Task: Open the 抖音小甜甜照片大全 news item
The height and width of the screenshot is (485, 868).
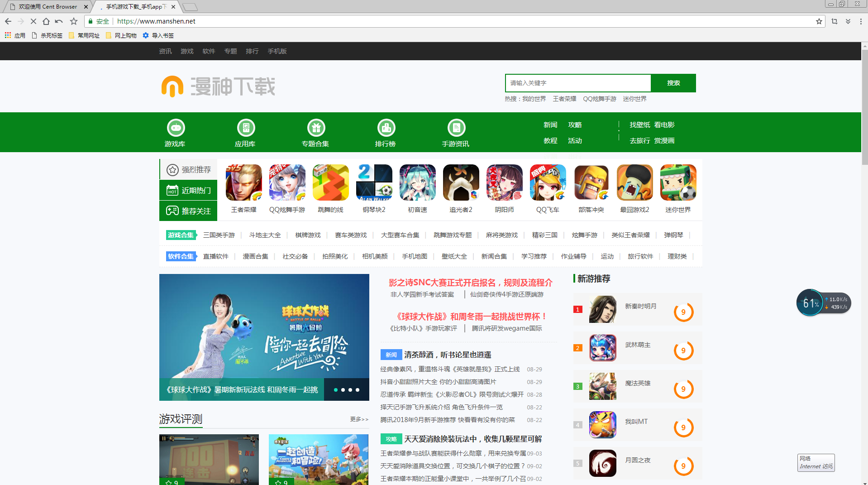Action: (438, 382)
